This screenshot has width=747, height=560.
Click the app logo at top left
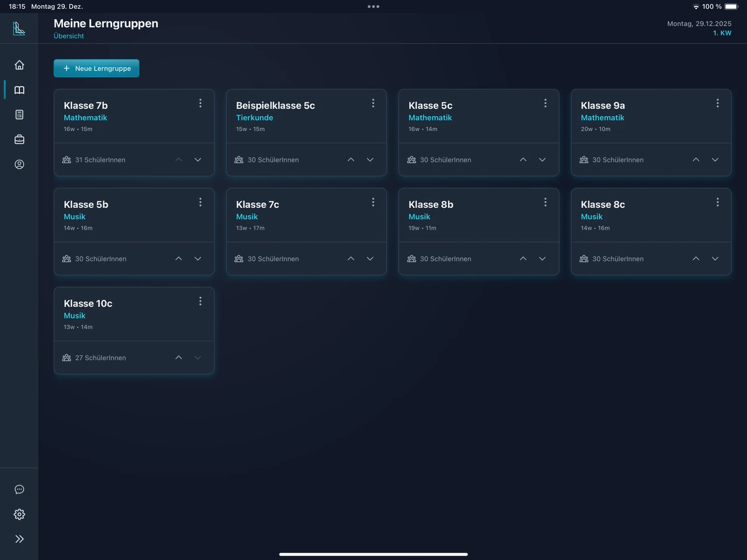pos(19,28)
